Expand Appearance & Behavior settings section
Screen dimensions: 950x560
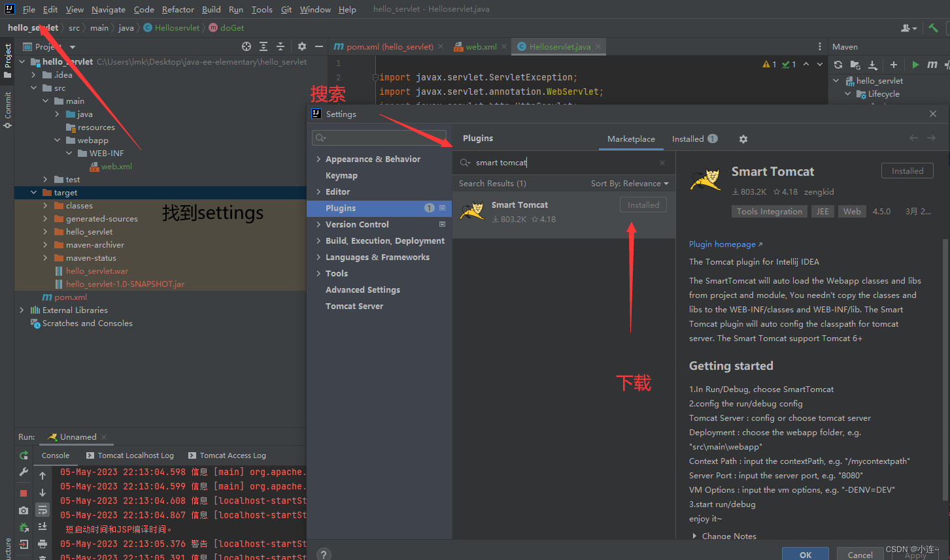(318, 159)
